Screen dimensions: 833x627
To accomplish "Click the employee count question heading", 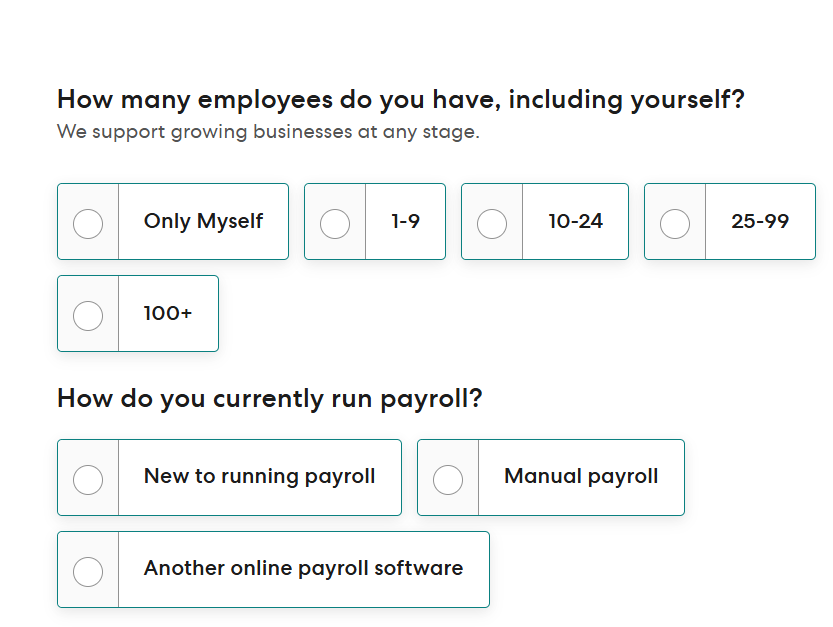I will point(400,100).
